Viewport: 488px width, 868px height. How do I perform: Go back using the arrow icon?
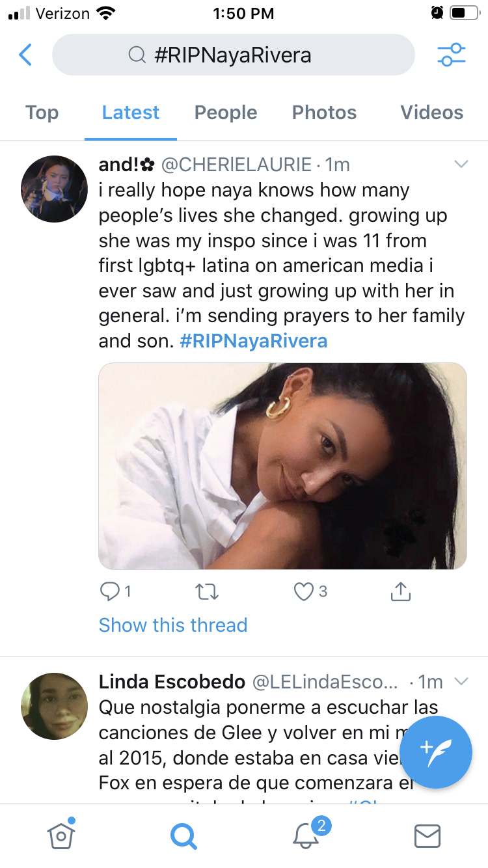(x=25, y=55)
